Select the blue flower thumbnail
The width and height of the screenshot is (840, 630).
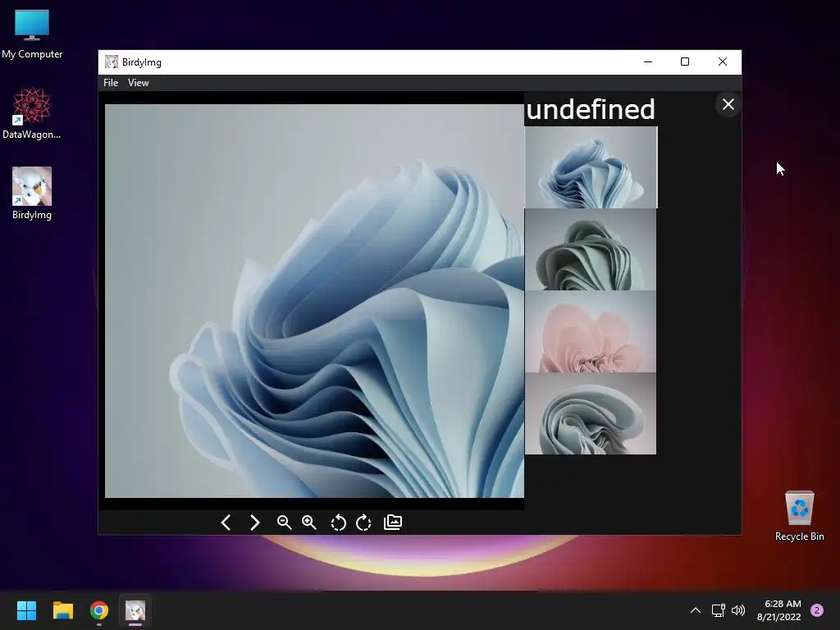point(591,167)
